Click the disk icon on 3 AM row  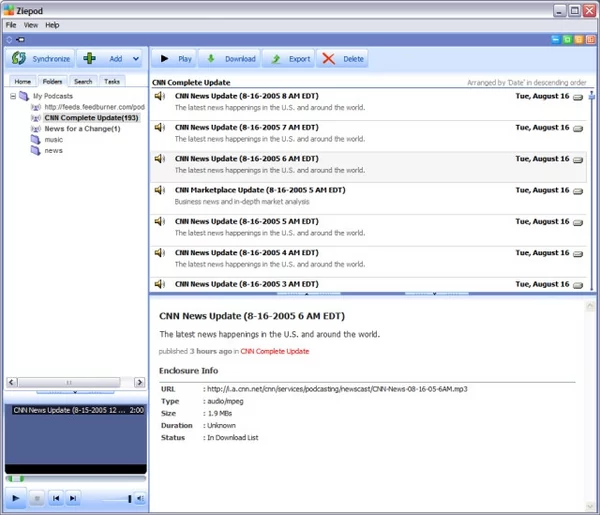tap(578, 285)
